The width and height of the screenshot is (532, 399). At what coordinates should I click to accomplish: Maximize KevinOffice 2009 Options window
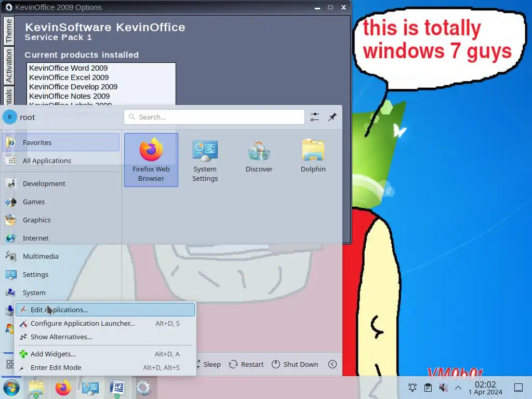(330, 7)
